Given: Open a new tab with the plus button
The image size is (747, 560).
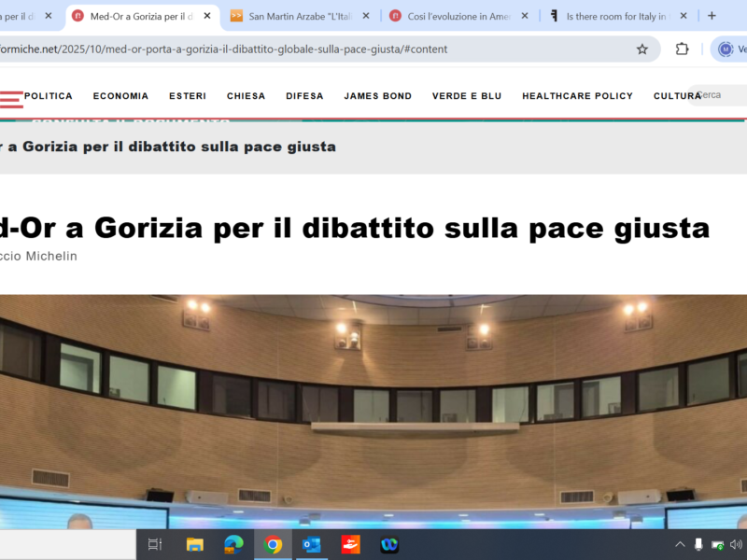Looking at the screenshot, I should (712, 16).
